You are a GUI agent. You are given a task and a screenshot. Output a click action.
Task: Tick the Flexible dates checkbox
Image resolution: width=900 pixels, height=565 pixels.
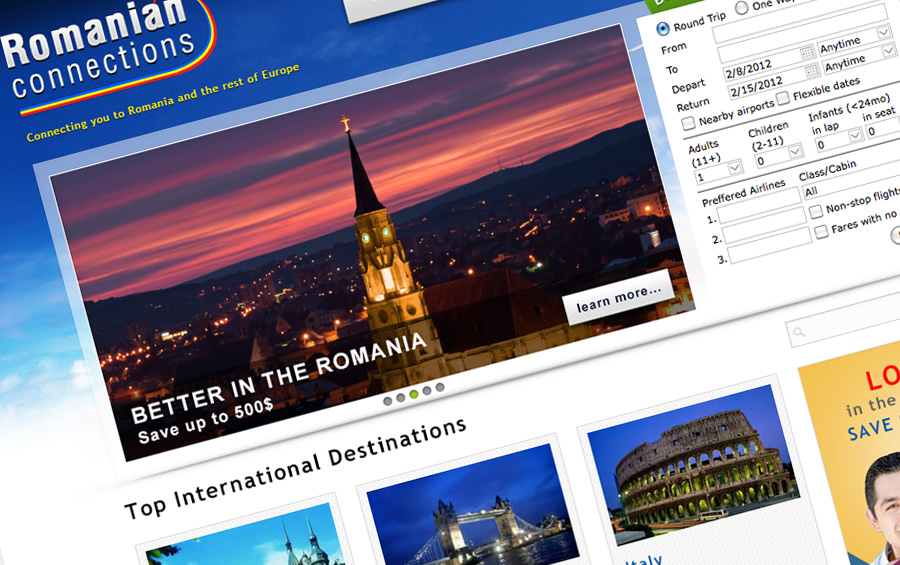click(783, 98)
